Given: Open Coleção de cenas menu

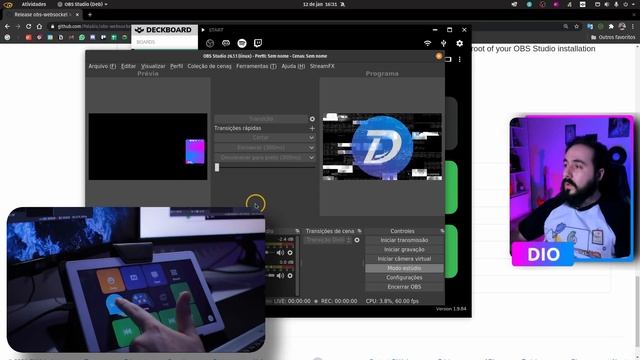Looking at the screenshot, I should [209, 66].
